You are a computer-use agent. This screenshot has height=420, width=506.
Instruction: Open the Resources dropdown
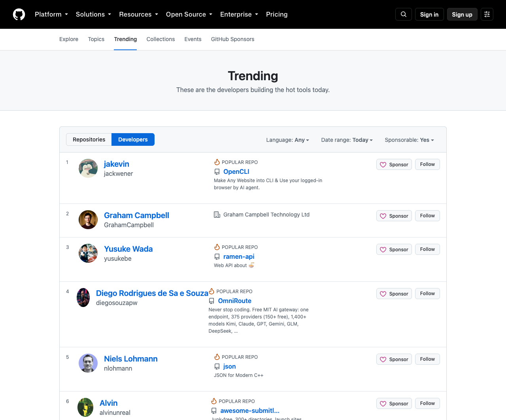point(139,14)
